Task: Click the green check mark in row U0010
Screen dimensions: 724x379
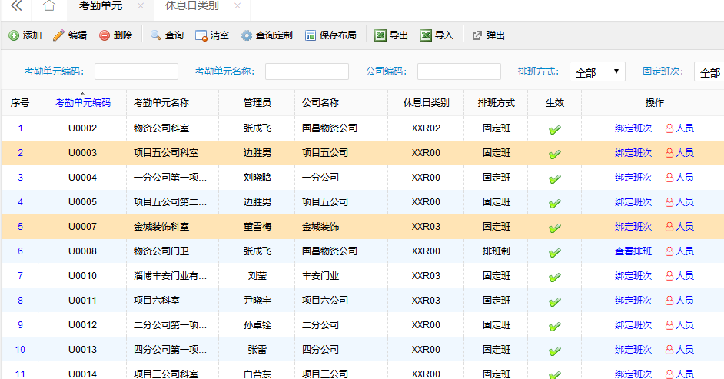Action: (555, 277)
